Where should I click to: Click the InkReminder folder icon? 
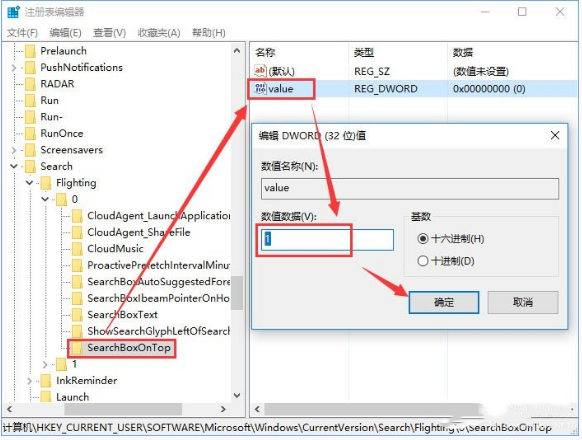pos(46,381)
